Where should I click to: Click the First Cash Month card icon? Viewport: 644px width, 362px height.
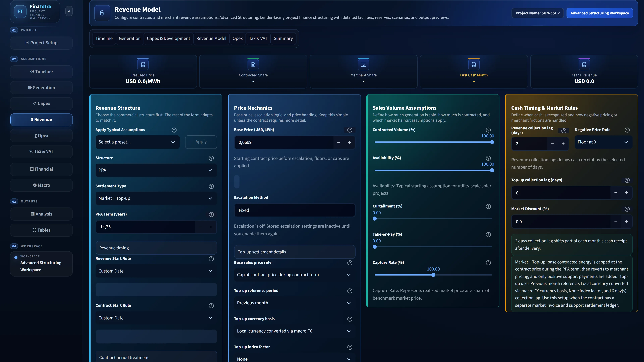click(474, 65)
